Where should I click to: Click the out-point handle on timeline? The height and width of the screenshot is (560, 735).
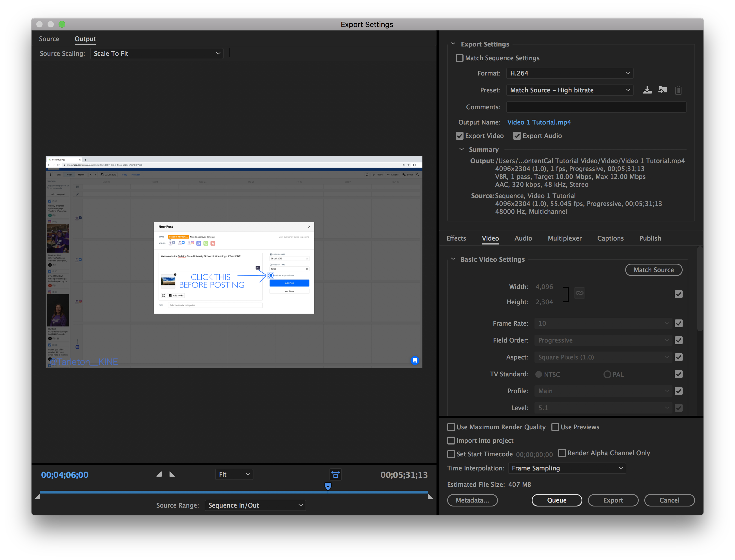431,497
